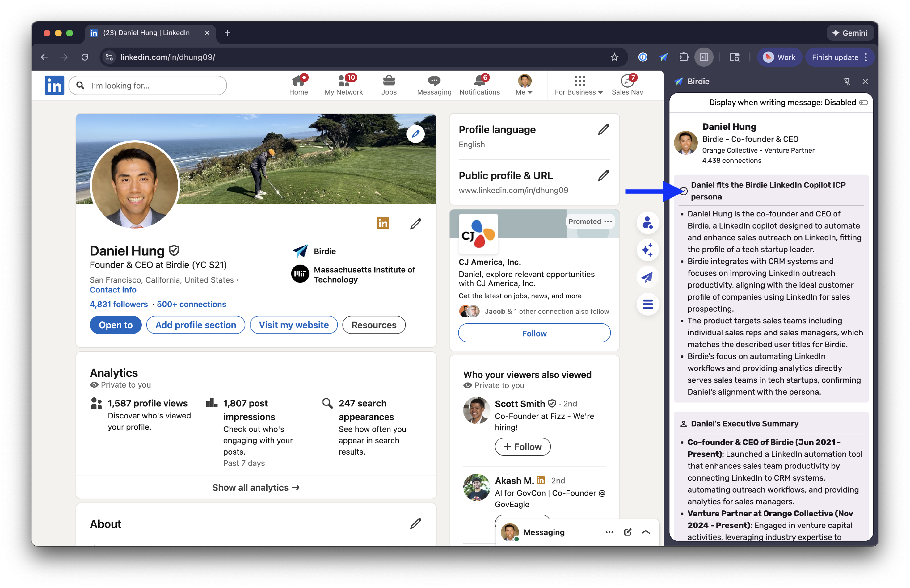The width and height of the screenshot is (910, 588).
Task: Bookmark page with the star icon
Action: [614, 57]
